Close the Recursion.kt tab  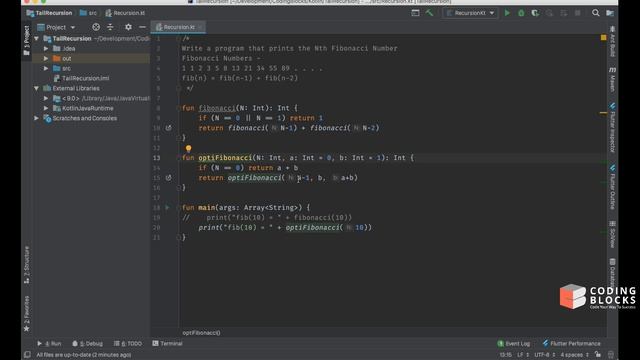200,27
